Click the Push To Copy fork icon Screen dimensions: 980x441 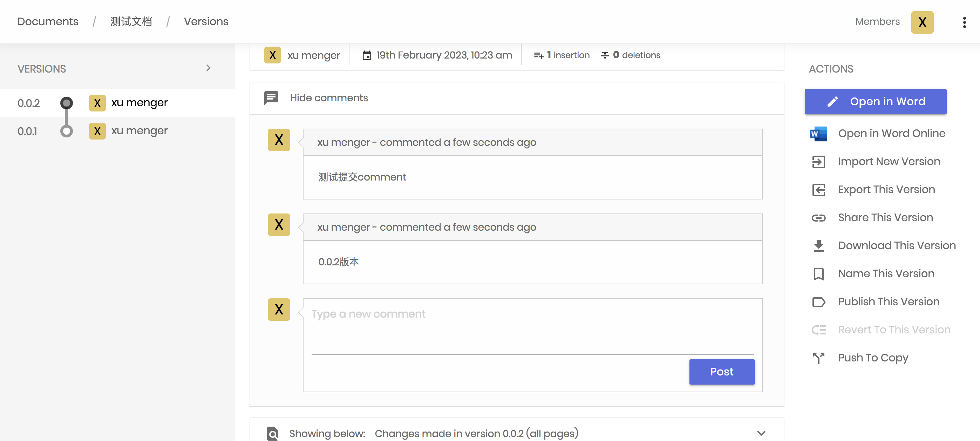click(x=819, y=358)
